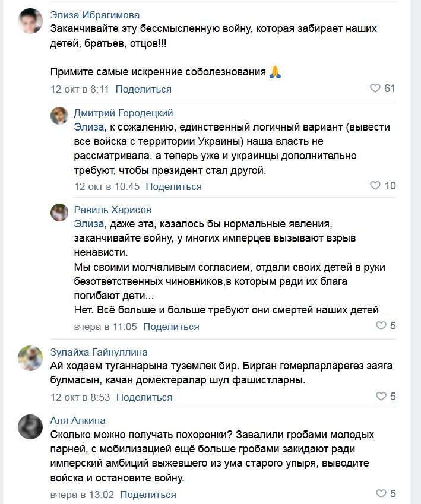
Task: Share Элиза Ибрагимова's comment via Поделиться
Action: pyautogui.click(x=143, y=89)
